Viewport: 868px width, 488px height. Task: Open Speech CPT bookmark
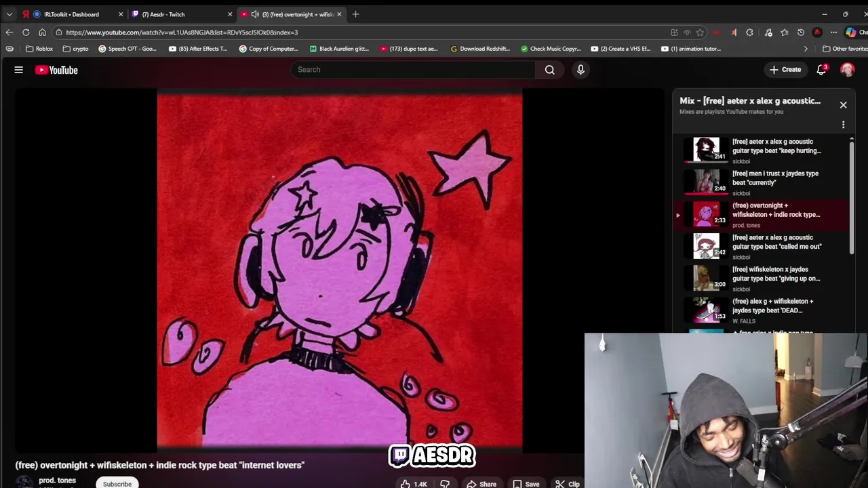pyautogui.click(x=127, y=49)
